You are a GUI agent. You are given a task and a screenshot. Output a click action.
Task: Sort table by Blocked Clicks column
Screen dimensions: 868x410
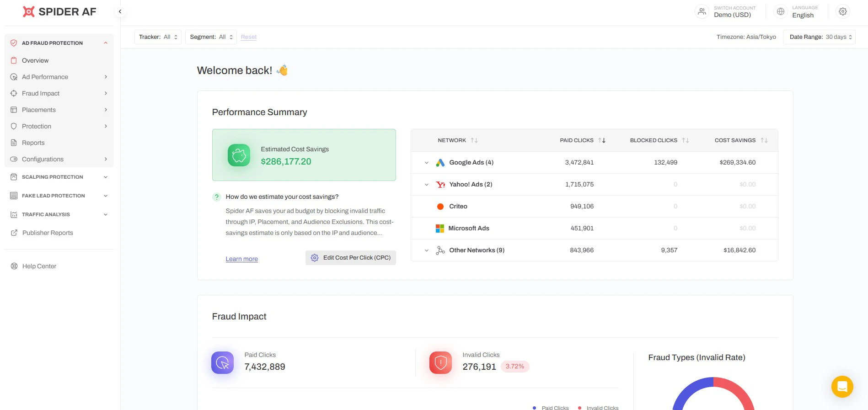[685, 140]
